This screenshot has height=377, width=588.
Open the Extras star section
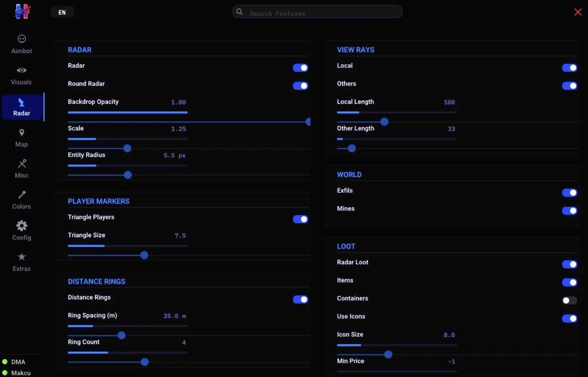click(x=22, y=262)
